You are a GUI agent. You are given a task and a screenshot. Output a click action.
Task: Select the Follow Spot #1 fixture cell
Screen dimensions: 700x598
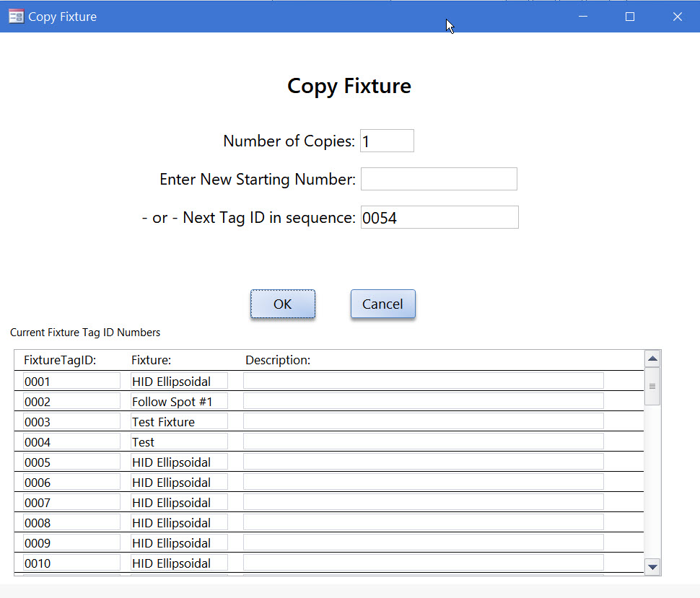(x=179, y=401)
